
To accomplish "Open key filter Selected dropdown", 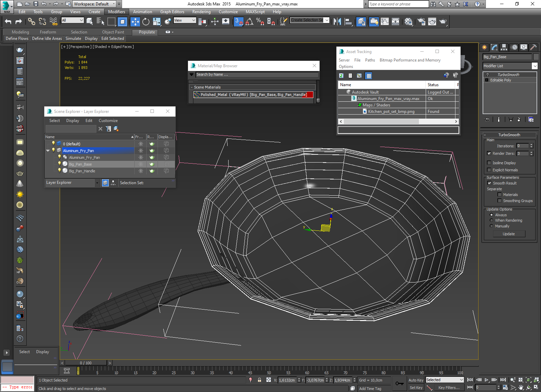I will tap(444, 380).
